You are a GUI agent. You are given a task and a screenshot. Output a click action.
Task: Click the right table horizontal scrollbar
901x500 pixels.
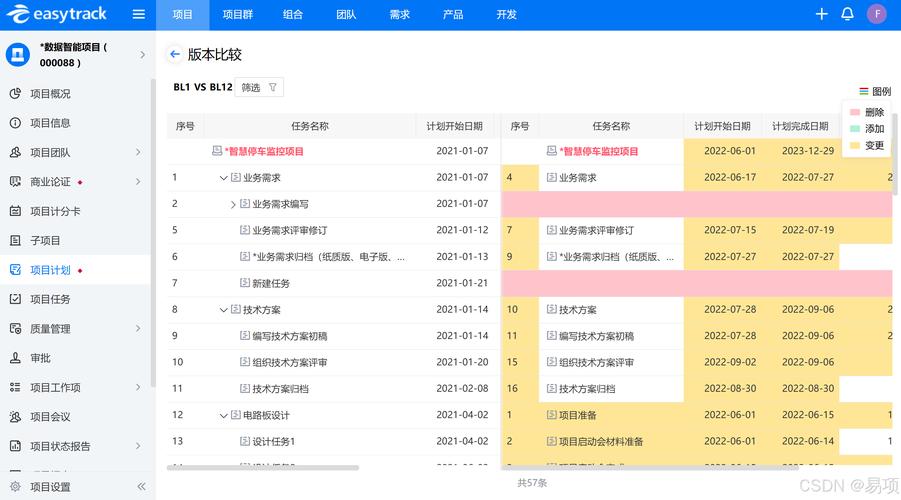pyautogui.click(x=650, y=468)
